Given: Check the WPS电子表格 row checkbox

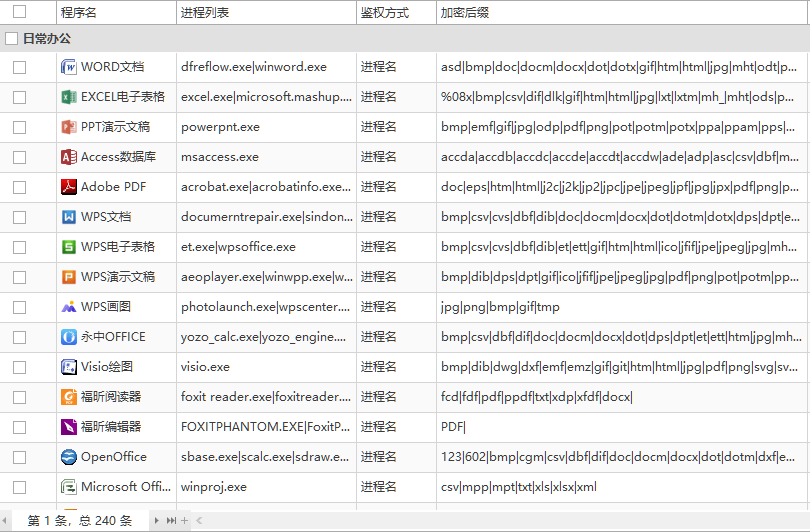Looking at the screenshot, I should [20, 247].
